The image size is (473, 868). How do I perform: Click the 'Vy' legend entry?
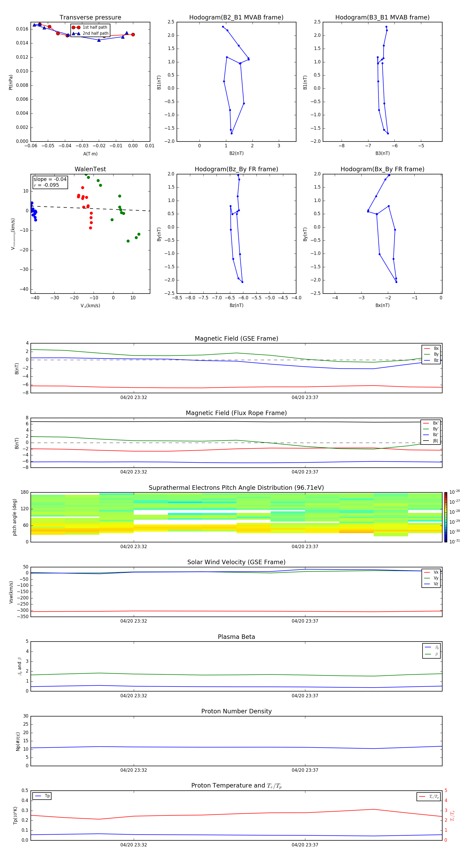tap(431, 578)
